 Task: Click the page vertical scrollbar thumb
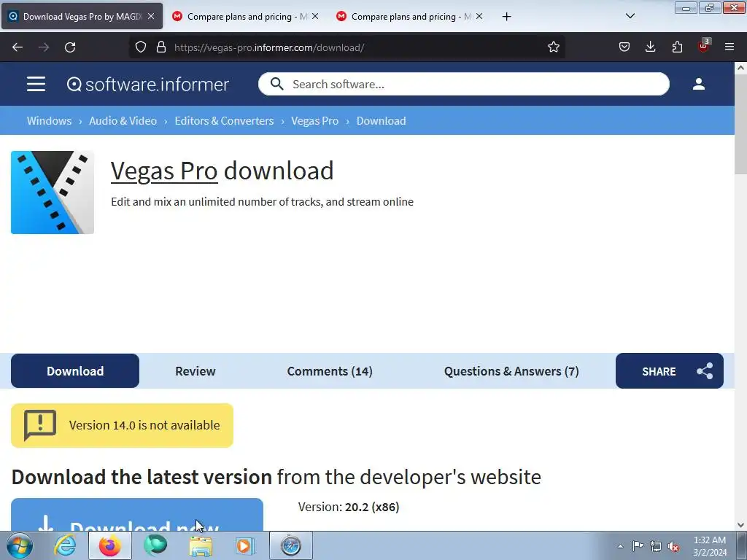click(x=740, y=125)
